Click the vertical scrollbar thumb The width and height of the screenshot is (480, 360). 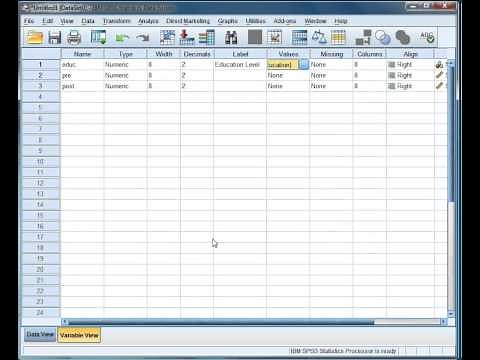point(451,133)
